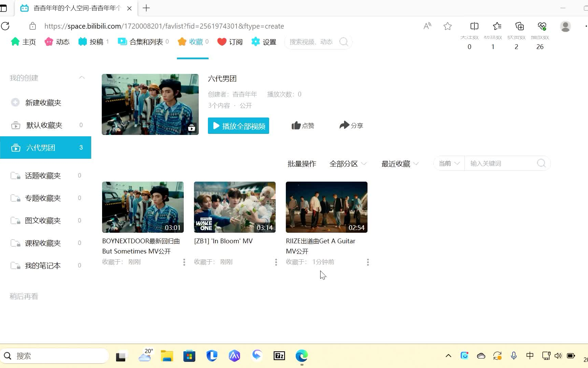Click the Windows taskbar 搜索 box

pos(54,356)
